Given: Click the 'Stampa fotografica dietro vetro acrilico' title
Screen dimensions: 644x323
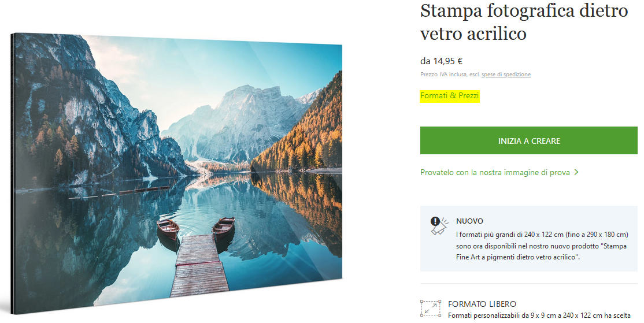Looking at the screenshot, I should [x=524, y=22].
